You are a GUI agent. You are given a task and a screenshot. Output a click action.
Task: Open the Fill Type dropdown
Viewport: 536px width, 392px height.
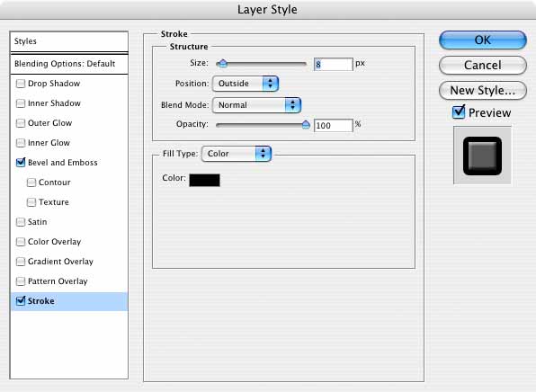237,154
